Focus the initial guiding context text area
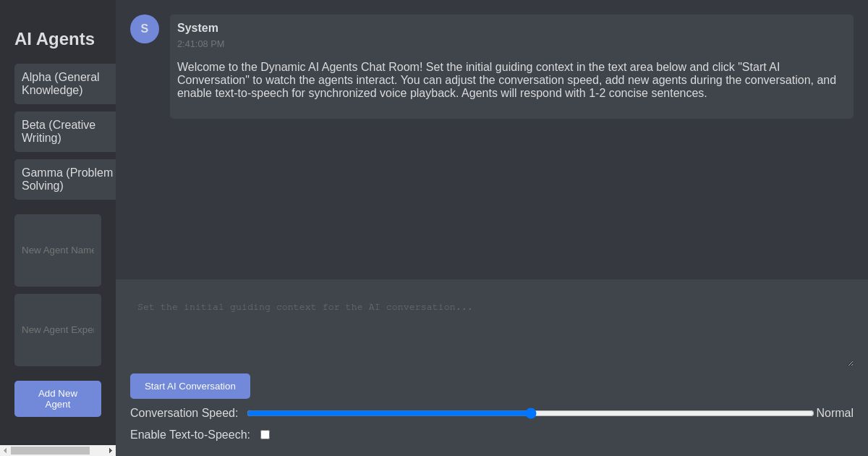868x456 pixels. click(x=490, y=326)
